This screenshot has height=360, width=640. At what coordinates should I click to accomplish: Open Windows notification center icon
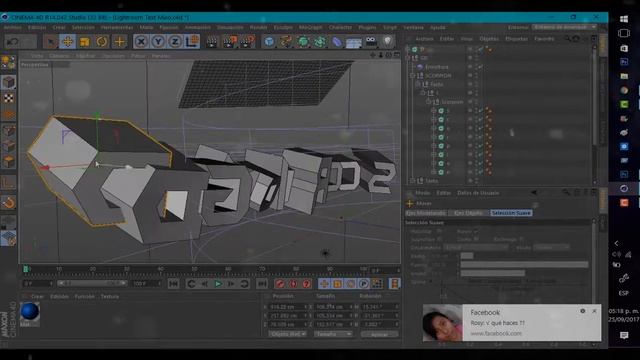(x=624, y=335)
